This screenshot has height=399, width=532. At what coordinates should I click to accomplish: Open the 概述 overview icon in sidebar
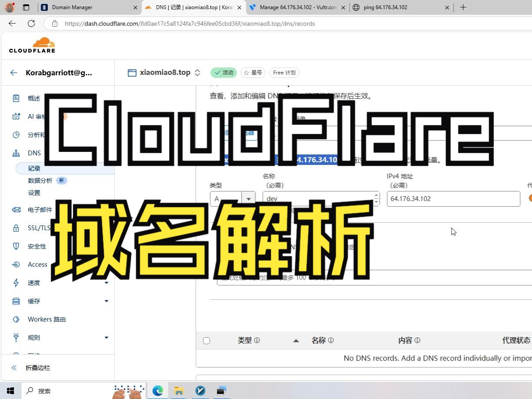pyautogui.click(x=16, y=98)
